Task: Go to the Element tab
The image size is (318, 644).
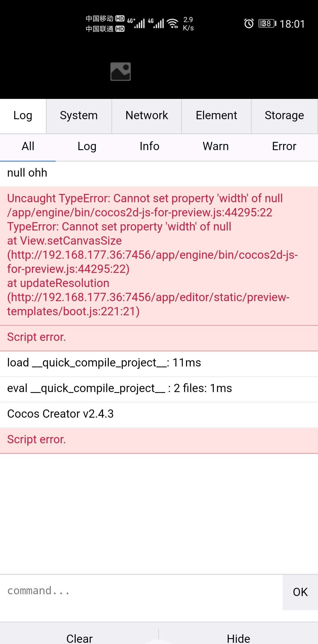Action: tap(216, 116)
